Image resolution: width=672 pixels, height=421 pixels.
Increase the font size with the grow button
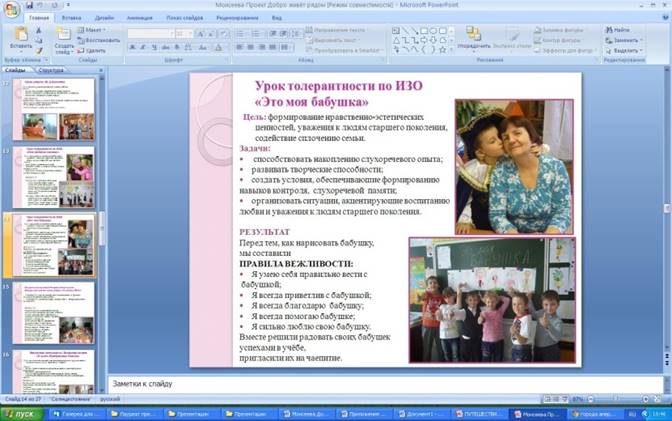tap(200, 33)
